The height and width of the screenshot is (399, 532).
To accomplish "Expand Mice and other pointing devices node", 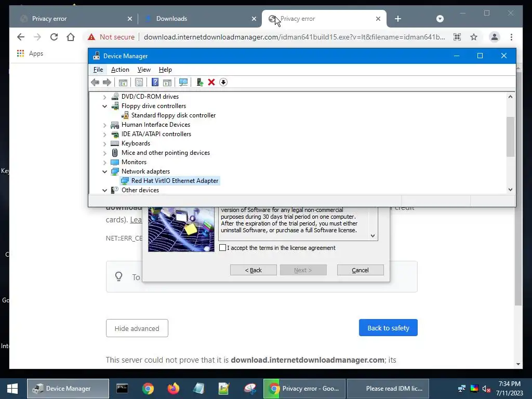I will pos(104,153).
